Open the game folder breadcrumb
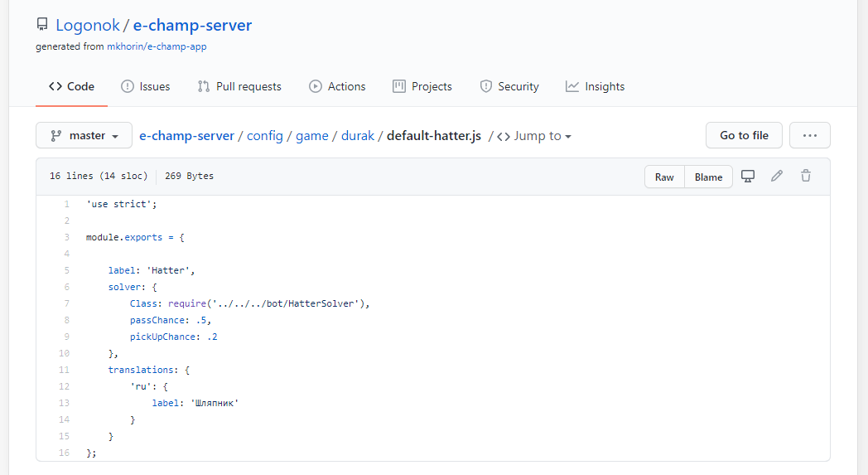 click(x=312, y=136)
